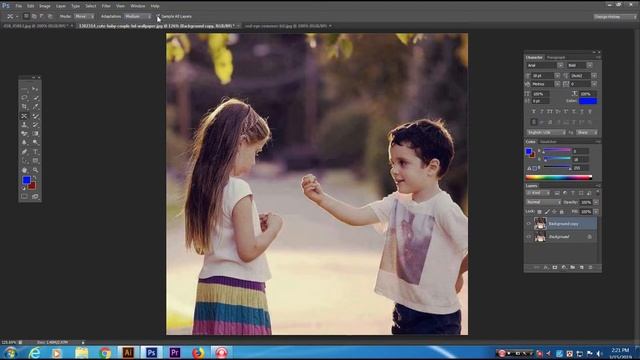Screen dimensions: 640x360
Task: Click the create new layer icon
Action: (582, 267)
